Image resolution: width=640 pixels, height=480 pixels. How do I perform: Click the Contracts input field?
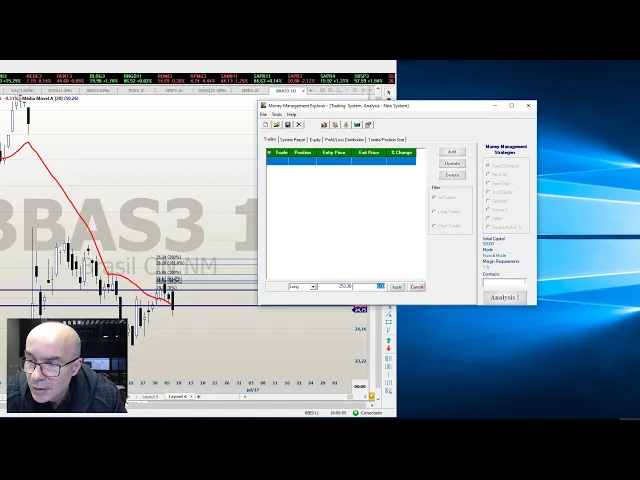tap(504, 282)
